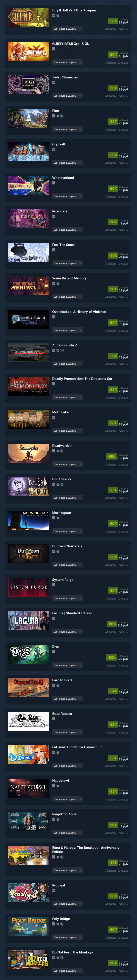Viewport: 137px width, 980px height.
Task: Expand the 'Для моего аккаунта' dropdown for CryoFall
Action: click(67, 163)
